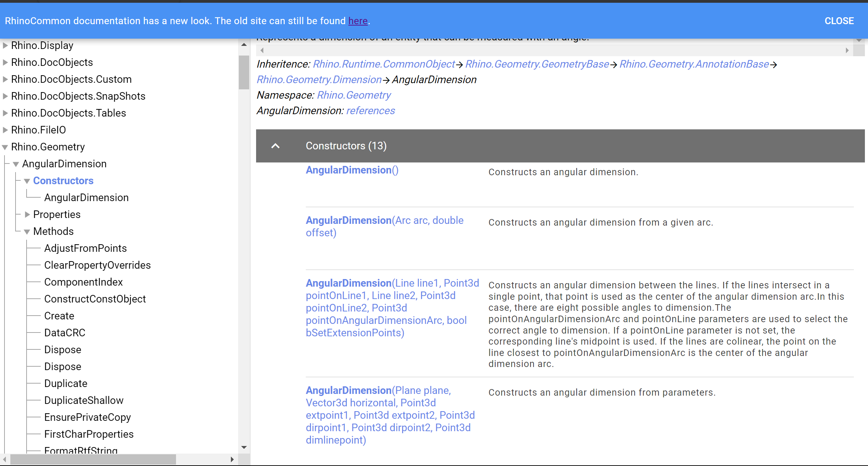
Task: Select the Methods tree label
Action: [53, 231]
